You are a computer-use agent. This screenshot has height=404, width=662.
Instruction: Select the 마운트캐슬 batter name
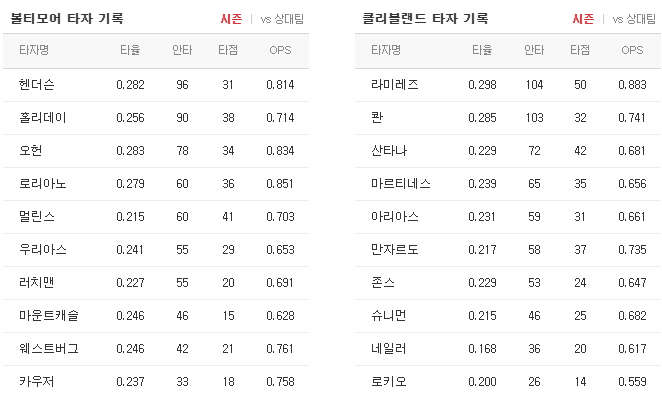(49, 316)
